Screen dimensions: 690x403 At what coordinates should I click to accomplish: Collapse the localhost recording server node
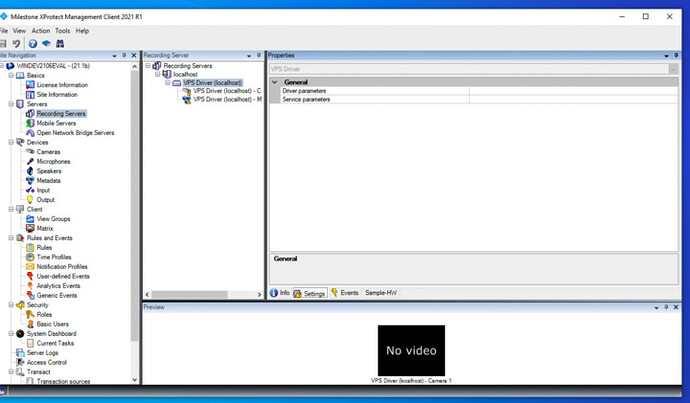point(157,74)
